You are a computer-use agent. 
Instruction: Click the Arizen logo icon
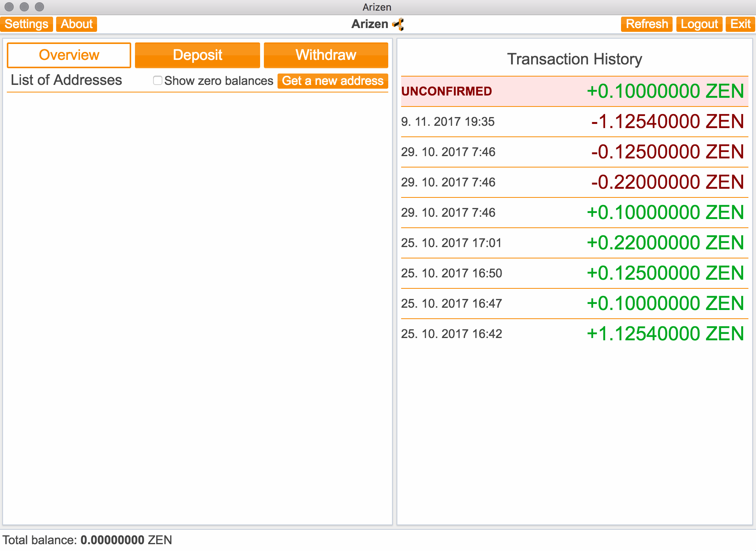pyautogui.click(x=398, y=24)
